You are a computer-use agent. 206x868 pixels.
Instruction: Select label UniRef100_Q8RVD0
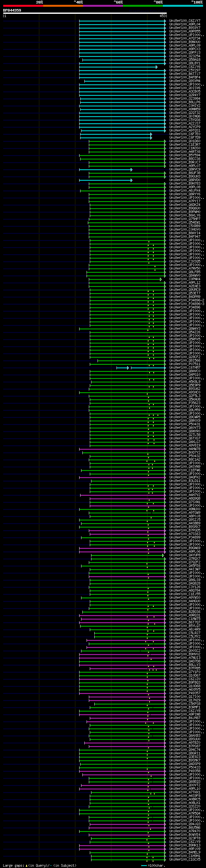[x=185, y=180]
